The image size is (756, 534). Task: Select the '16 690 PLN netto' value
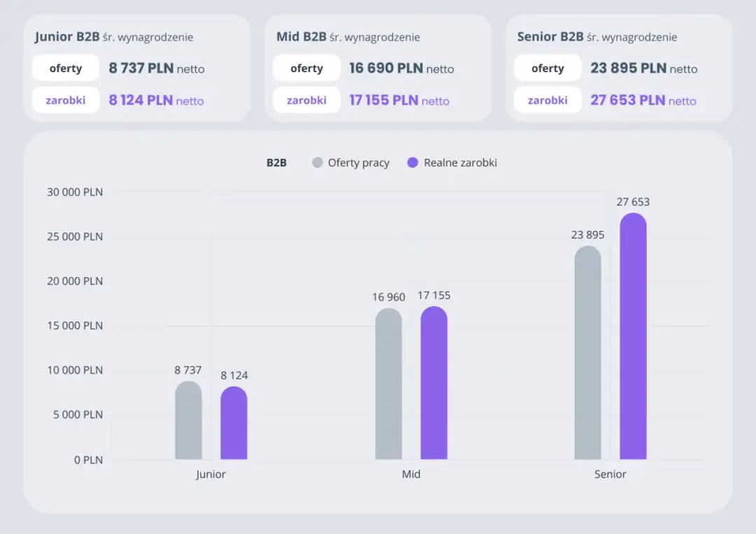[402, 69]
